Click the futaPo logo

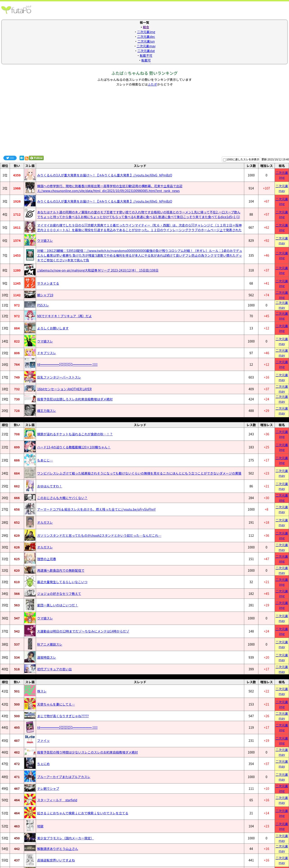point(16,10)
